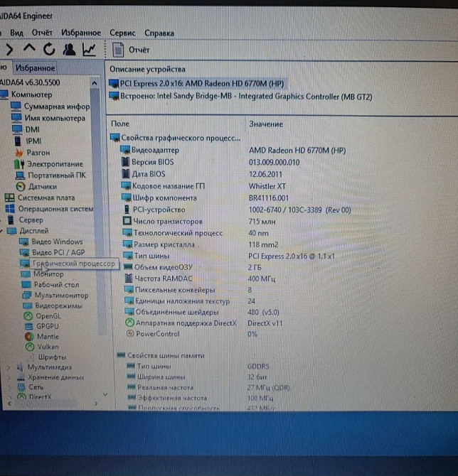
Task: Select PCI Express 2.0 x16 AMD Radeon device
Action: pos(197,84)
